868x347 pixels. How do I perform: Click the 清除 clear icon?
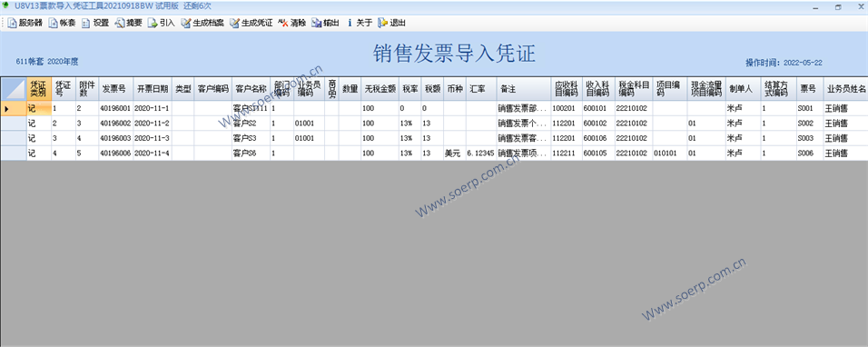click(x=282, y=24)
